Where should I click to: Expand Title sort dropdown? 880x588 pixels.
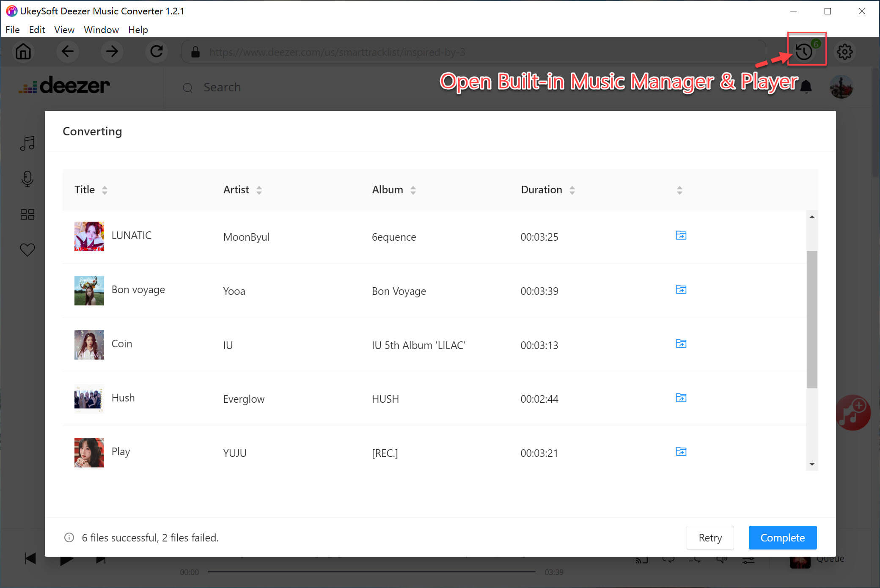[x=105, y=190]
